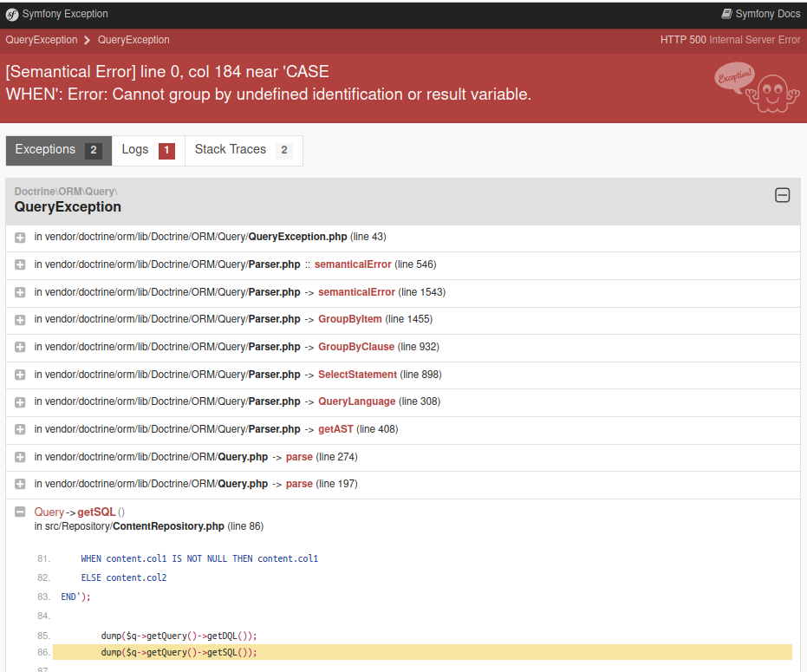Expand the Parser.php semanticalError line 546 trace

point(20,264)
